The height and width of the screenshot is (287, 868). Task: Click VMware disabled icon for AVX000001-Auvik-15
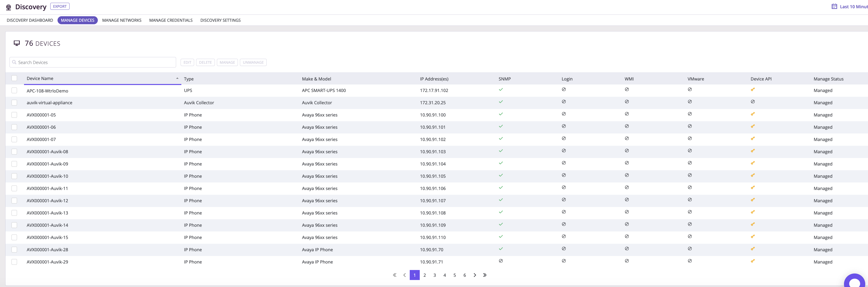pyautogui.click(x=690, y=236)
